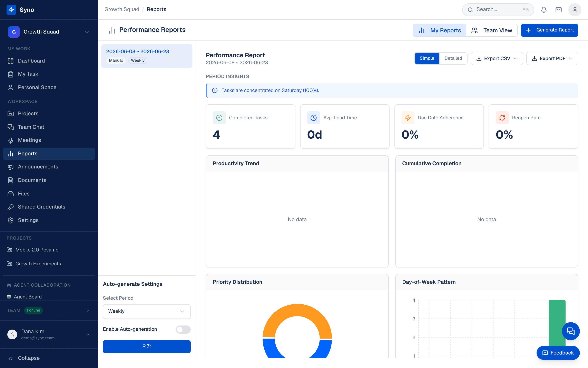This screenshot has height=368, width=588.
Task: Expand the Team section chevron
Action: coord(88,310)
